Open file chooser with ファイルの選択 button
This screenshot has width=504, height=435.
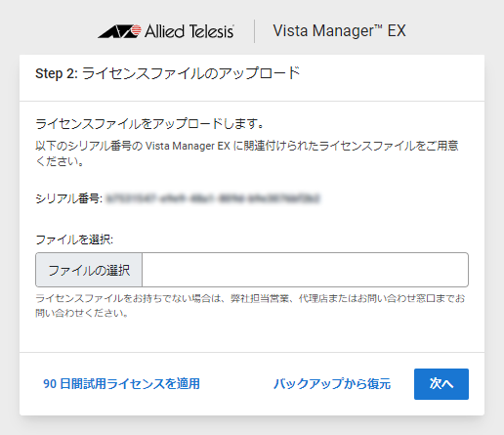click(x=89, y=270)
